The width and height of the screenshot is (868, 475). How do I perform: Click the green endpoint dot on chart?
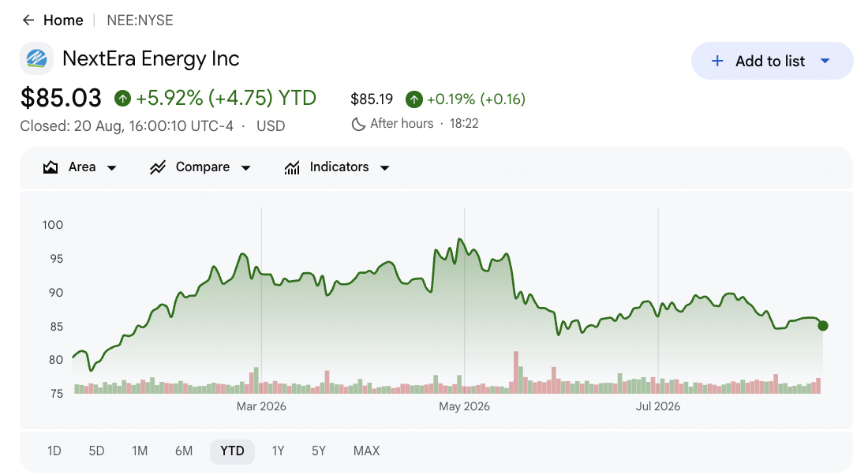pos(823,326)
